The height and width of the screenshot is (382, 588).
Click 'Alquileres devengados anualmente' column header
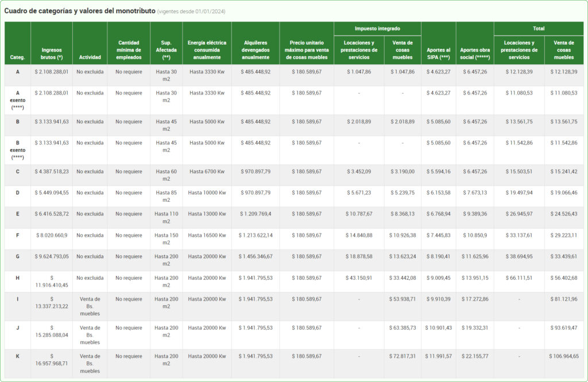pyautogui.click(x=256, y=50)
